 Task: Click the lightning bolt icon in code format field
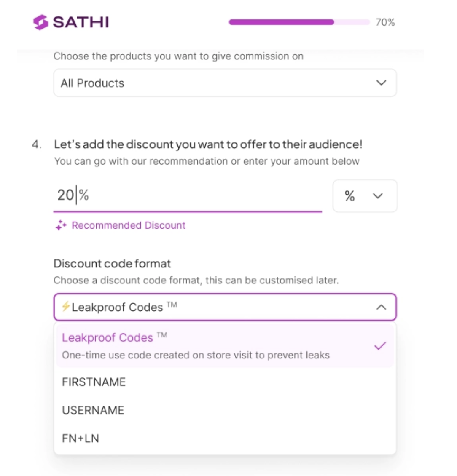(x=66, y=307)
